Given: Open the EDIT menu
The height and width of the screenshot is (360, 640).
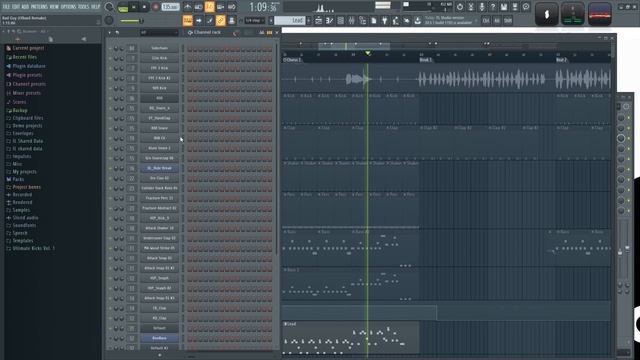Looking at the screenshot, I should tap(16, 7).
